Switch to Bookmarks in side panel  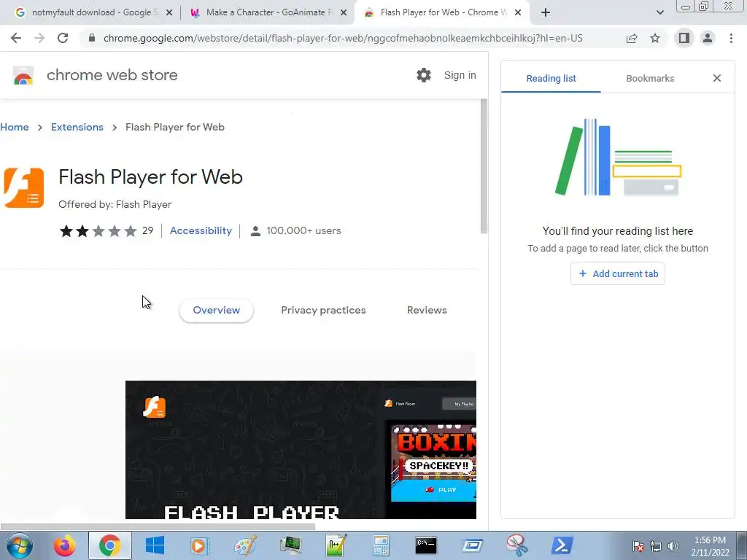(x=650, y=79)
